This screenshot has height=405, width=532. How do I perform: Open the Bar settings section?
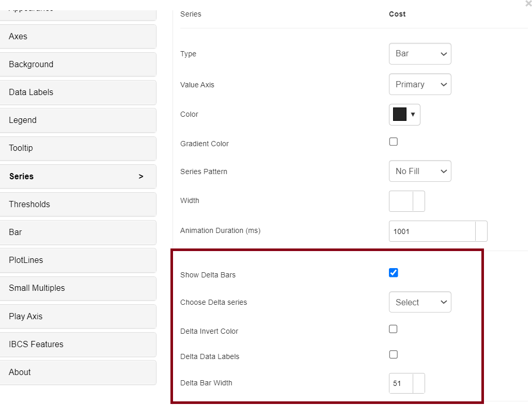click(x=79, y=232)
